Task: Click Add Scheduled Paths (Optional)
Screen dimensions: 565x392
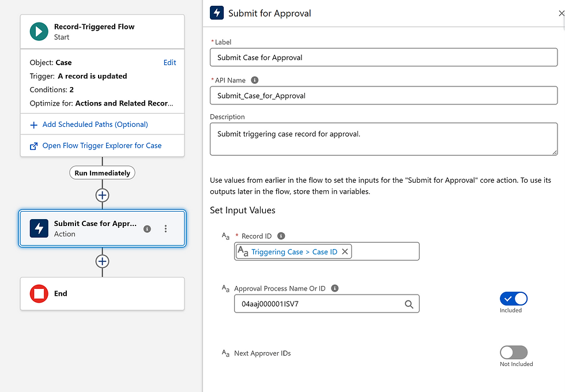Action: coord(95,125)
